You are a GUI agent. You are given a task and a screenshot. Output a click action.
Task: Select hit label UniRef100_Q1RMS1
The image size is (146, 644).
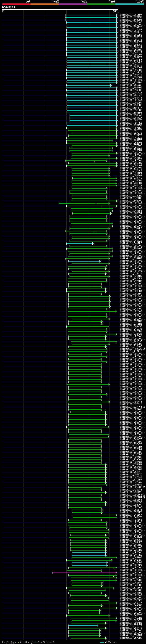pos(131,273)
